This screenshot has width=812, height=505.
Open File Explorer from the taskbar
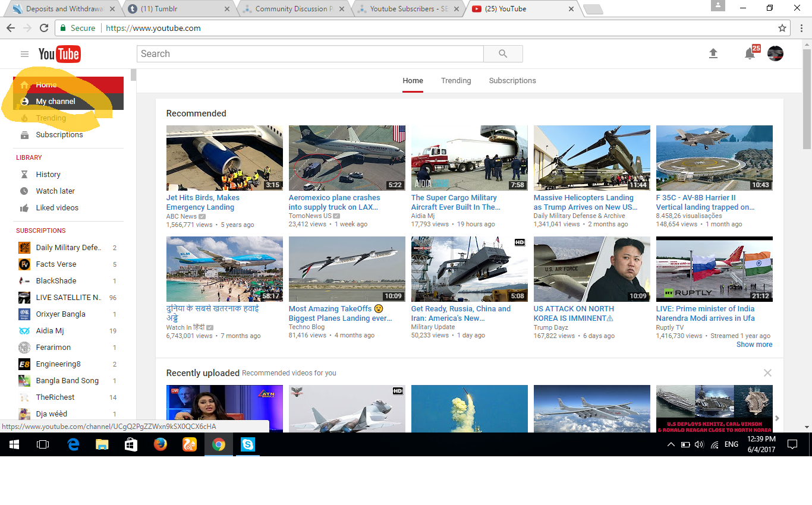click(102, 444)
